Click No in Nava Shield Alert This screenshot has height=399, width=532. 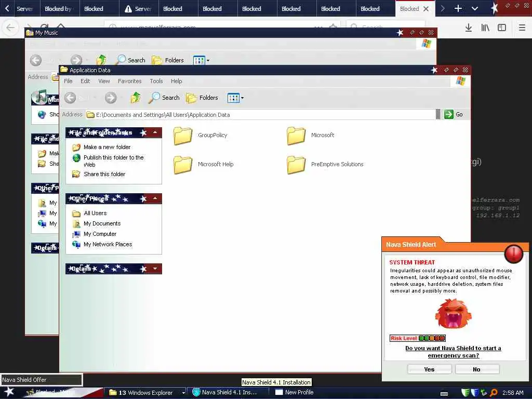pos(477,369)
